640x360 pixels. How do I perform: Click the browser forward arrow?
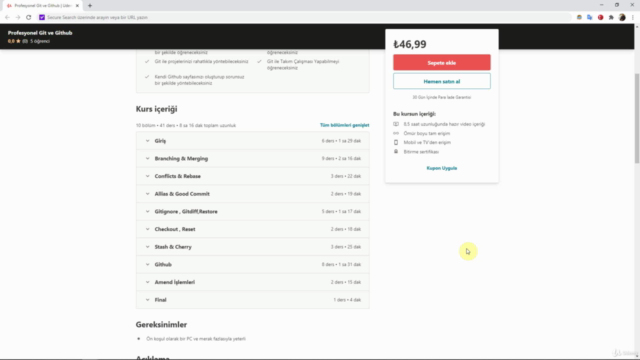tap(18, 18)
